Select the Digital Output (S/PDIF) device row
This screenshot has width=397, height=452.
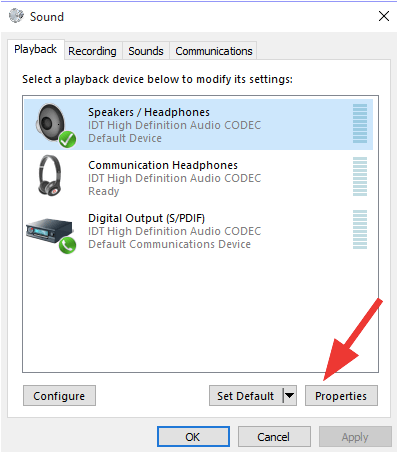199,231
